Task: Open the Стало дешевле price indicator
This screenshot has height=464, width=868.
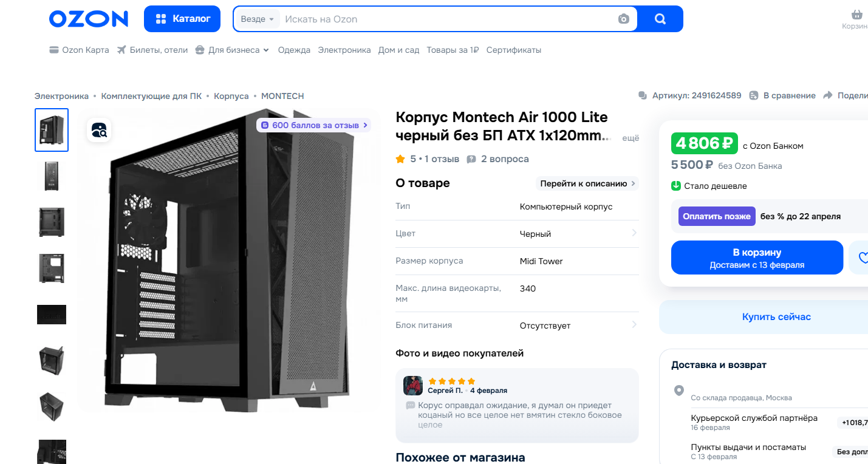Action: tap(709, 186)
